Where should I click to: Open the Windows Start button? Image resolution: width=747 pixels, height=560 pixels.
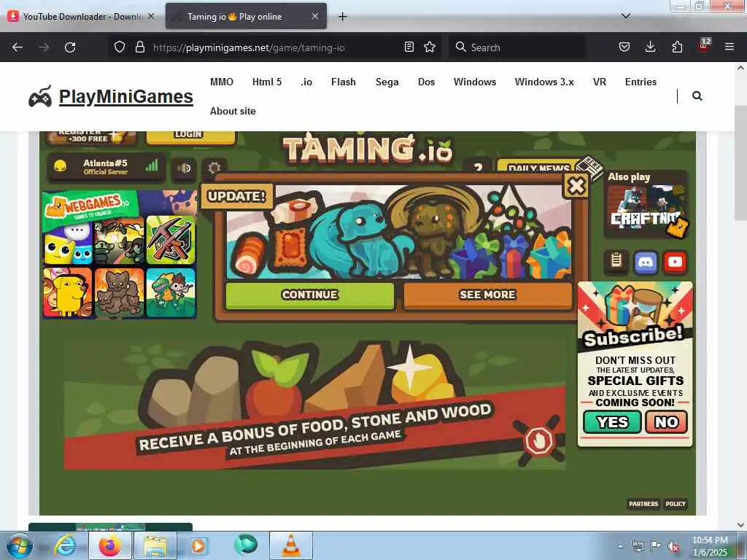(x=19, y=545)
